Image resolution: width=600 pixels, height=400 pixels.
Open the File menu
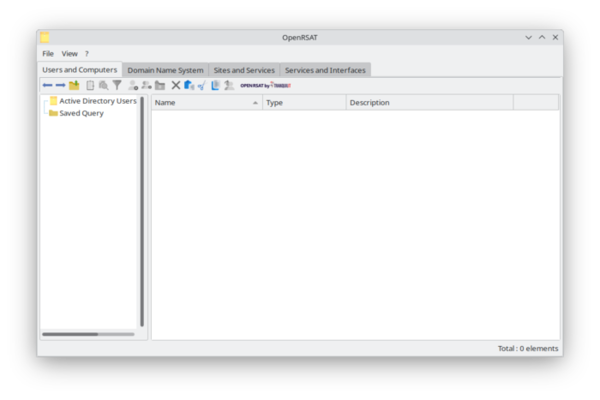pyautogui.click(x=48, y=53)
